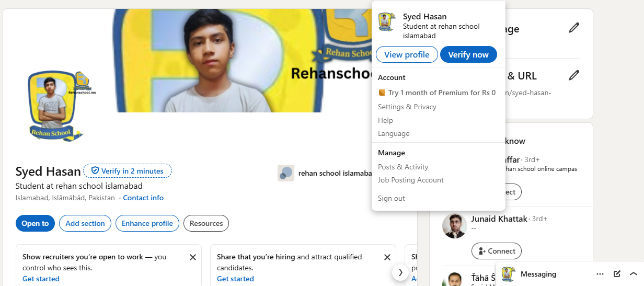Open Messaging options three-dot icon
Screen dimensions: 644x286
(x=600, y=274)
